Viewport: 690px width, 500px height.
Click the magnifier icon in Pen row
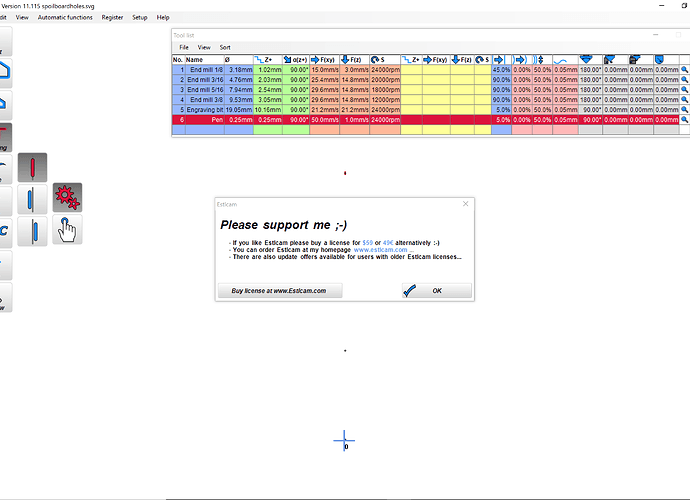684,119
